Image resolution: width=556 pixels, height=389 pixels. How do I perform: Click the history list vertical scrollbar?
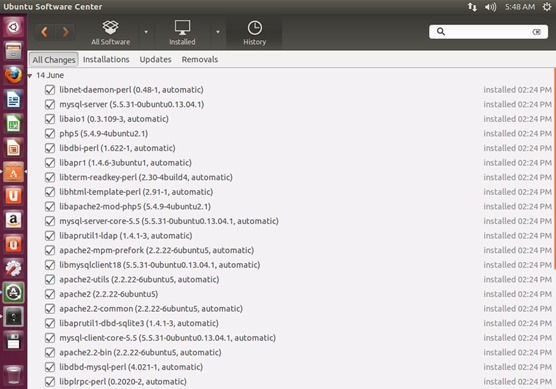pyautogui.click(x=554, y=168)
